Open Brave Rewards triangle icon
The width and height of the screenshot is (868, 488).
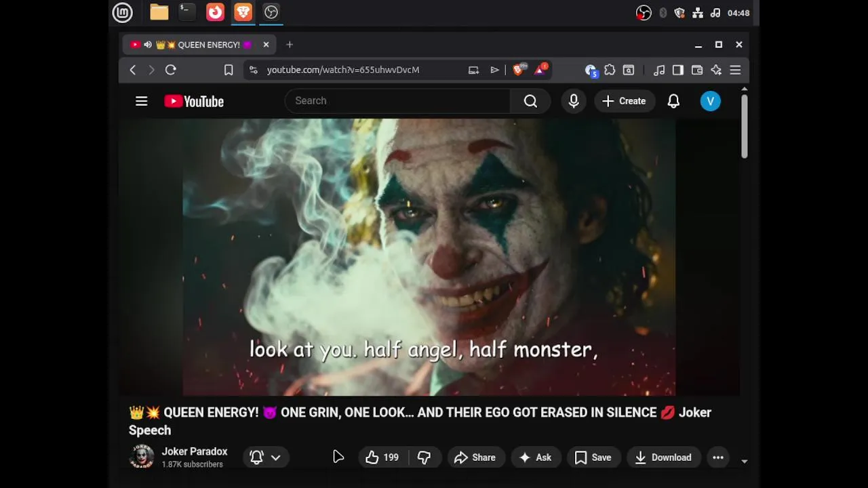[x=540, y=69]
